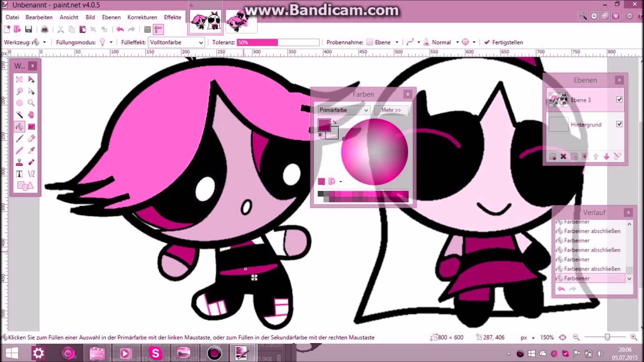This screenshot has height=362, width=644.
Task: Select the Shapes tool
Action: 25,186
